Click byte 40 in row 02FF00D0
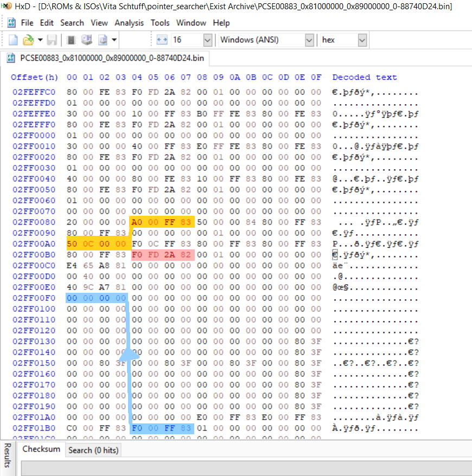 point(88,276)
